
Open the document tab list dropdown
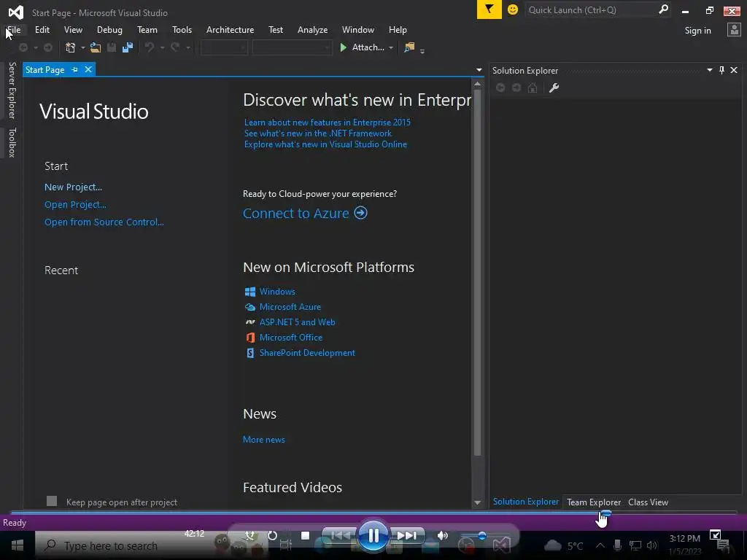click(x=479, y=70)
